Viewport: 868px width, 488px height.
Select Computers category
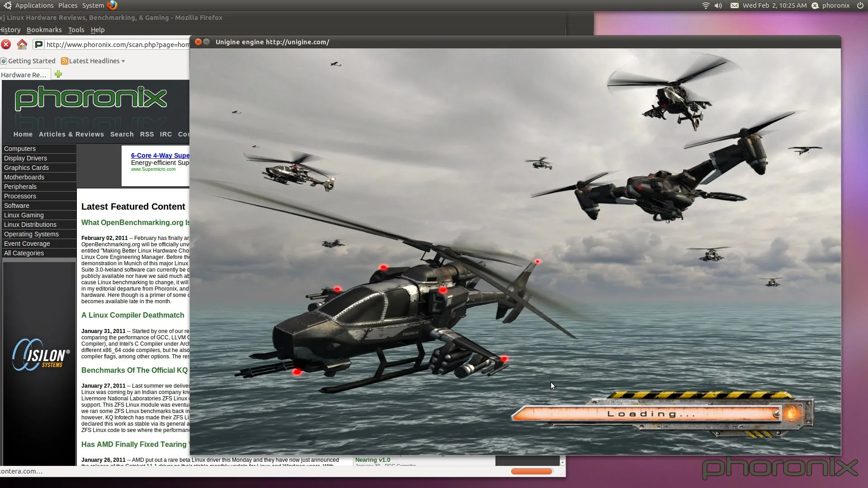[39, 149]
